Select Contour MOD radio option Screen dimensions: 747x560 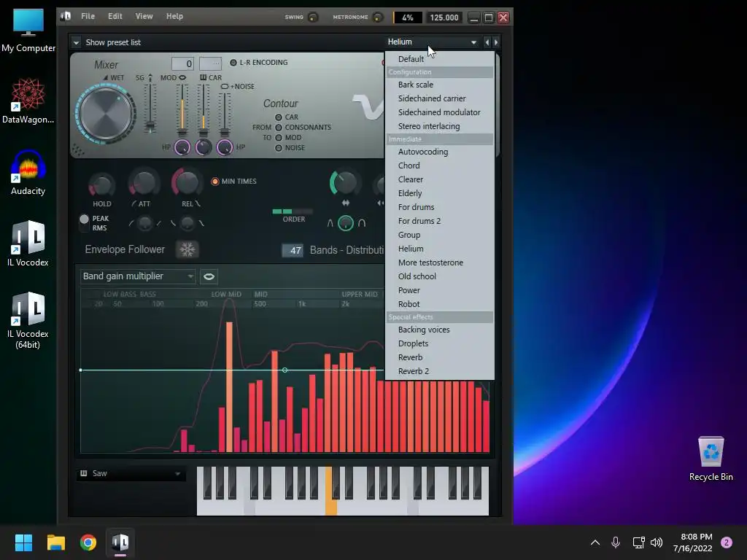click(279, 138)
